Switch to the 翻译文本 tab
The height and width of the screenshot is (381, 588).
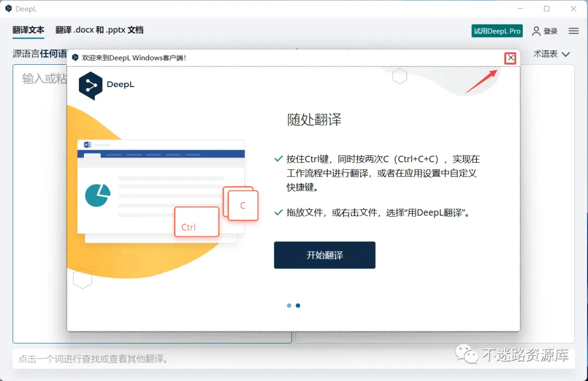pos(28,30)
